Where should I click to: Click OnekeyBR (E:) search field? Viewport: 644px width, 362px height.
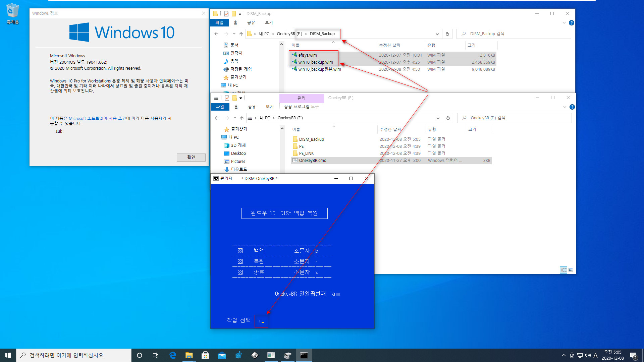[x=514, y=118]
